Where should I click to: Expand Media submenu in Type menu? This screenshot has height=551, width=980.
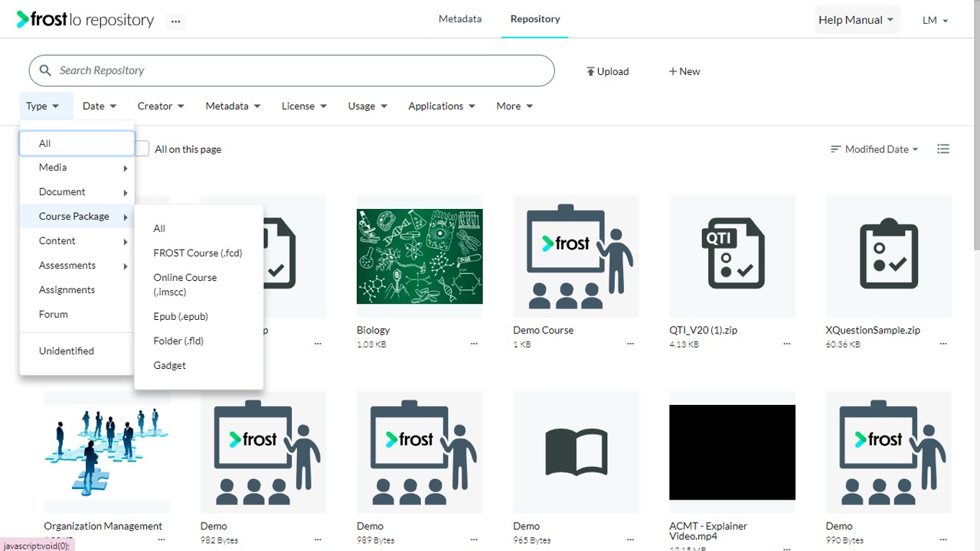tap(77, 168)
